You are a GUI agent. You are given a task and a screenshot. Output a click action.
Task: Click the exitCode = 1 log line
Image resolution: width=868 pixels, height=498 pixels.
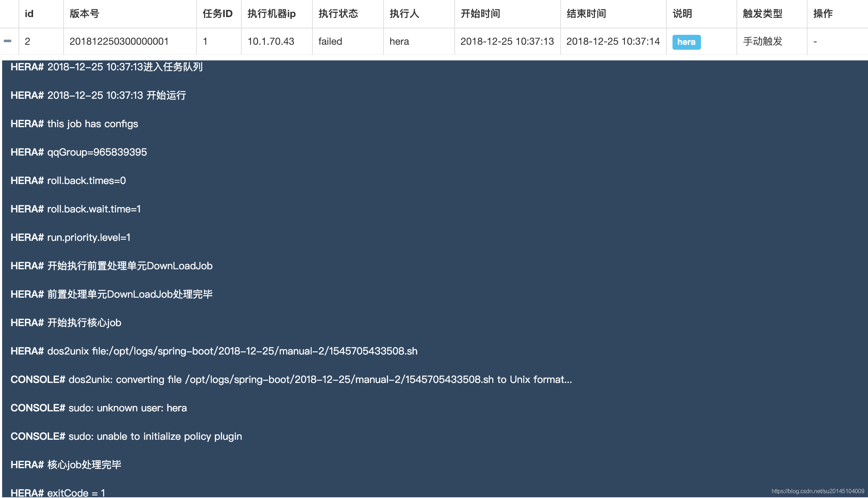click(58, 493)
